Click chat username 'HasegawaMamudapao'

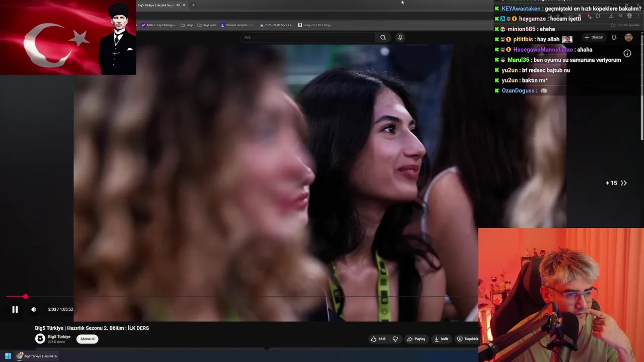click(543, 50)
